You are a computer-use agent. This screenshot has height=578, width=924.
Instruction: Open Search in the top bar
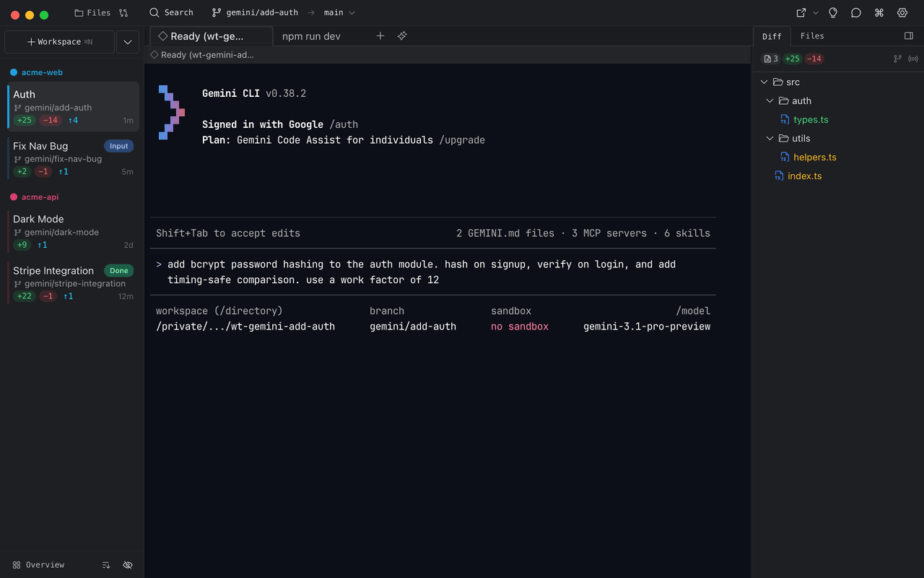pyautogui.click(x=171, y=13)
